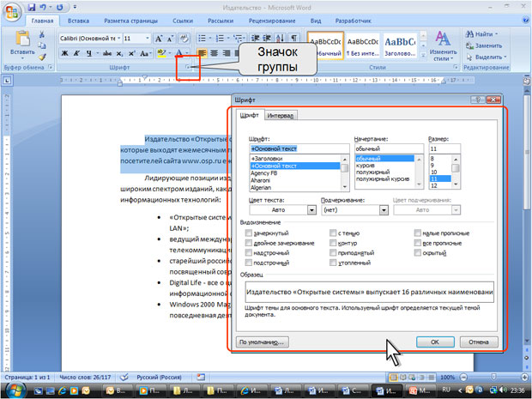This screenshot has height=399, width=532.
Task: Open font size dropdown in ribbon
Action: 148,39
